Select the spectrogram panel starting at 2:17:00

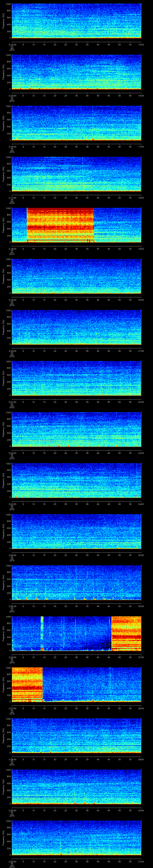coord(77,174)
